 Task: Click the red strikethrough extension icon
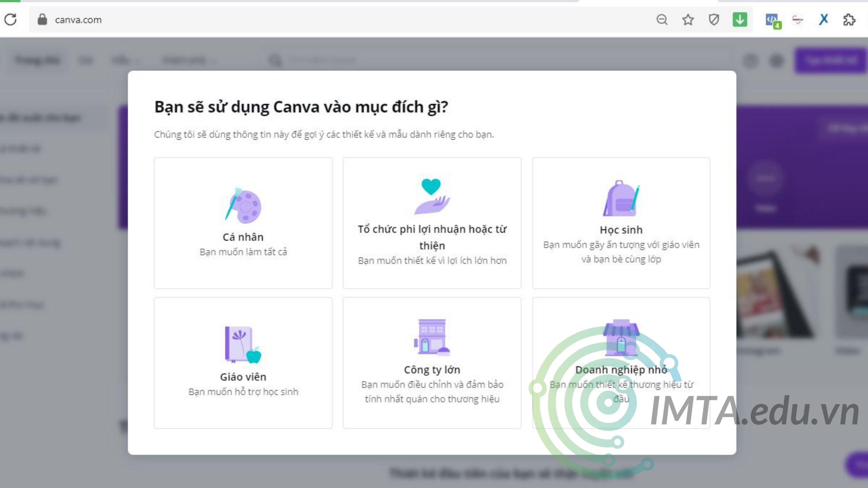[x=797, y=20]
